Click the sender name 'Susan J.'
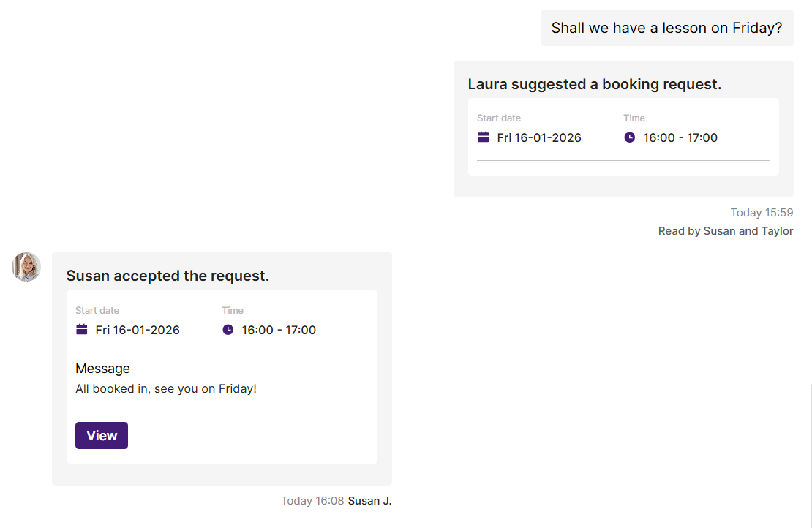The width and height of the screenshot is (812, 528). [369, 501]
